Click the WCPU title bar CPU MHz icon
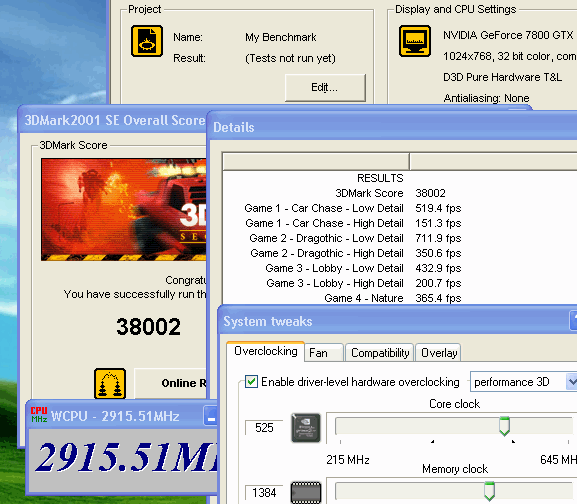The image size is (577, 504). coord(39,415)
